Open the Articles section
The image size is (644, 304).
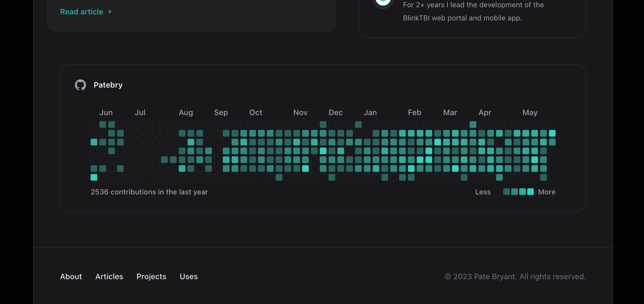[109, 277]
